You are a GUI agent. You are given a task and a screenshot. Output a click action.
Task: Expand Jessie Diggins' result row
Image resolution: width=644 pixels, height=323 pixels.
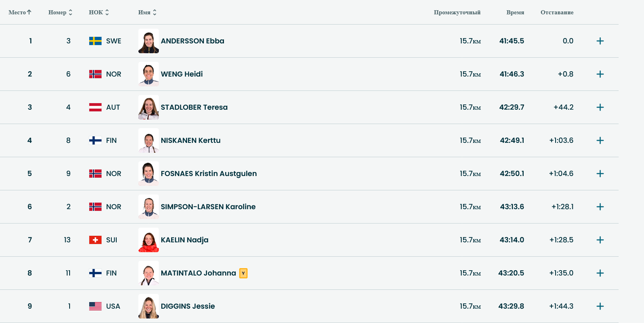pyautogui.click(x=600, y=306)
